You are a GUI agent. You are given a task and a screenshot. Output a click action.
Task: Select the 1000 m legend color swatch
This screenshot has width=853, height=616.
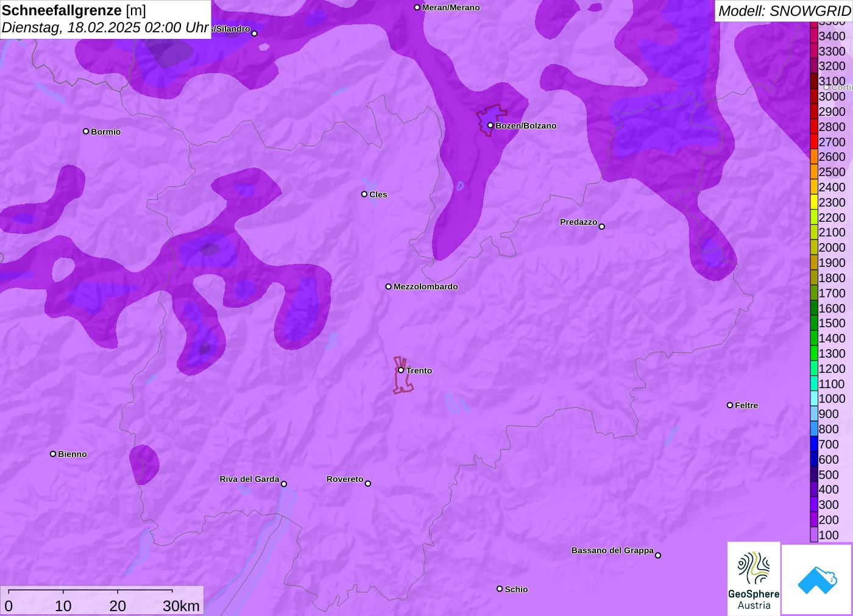[814, 398]
